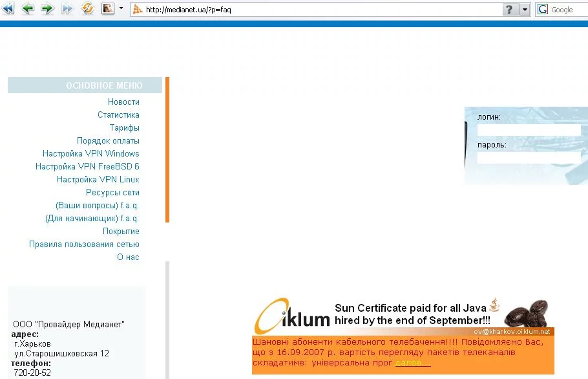Open the Новости menu link
588x379 pixels.
click(x=123, y=102)
